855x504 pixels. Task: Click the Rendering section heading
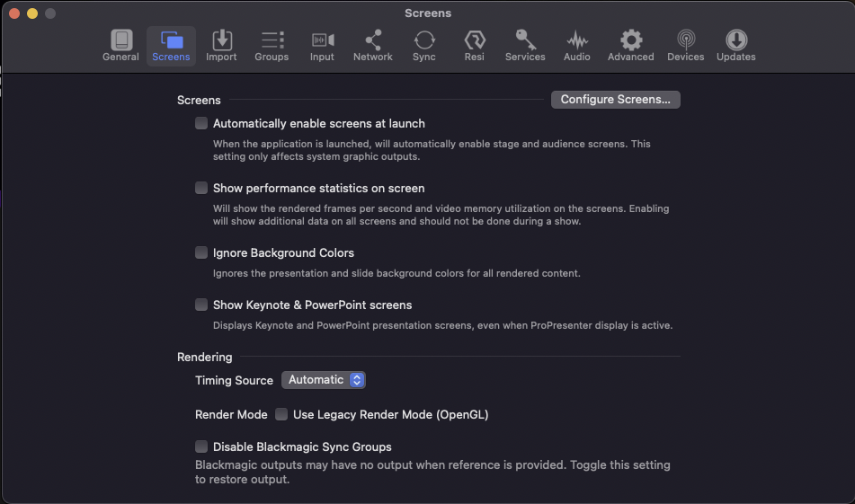pyautogui.click(x=204, y=357)
